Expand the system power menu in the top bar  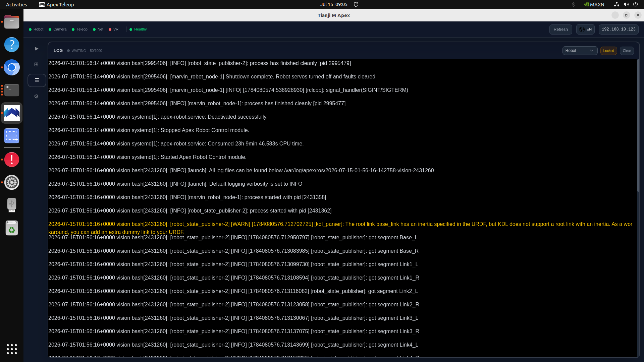[635, 4]
